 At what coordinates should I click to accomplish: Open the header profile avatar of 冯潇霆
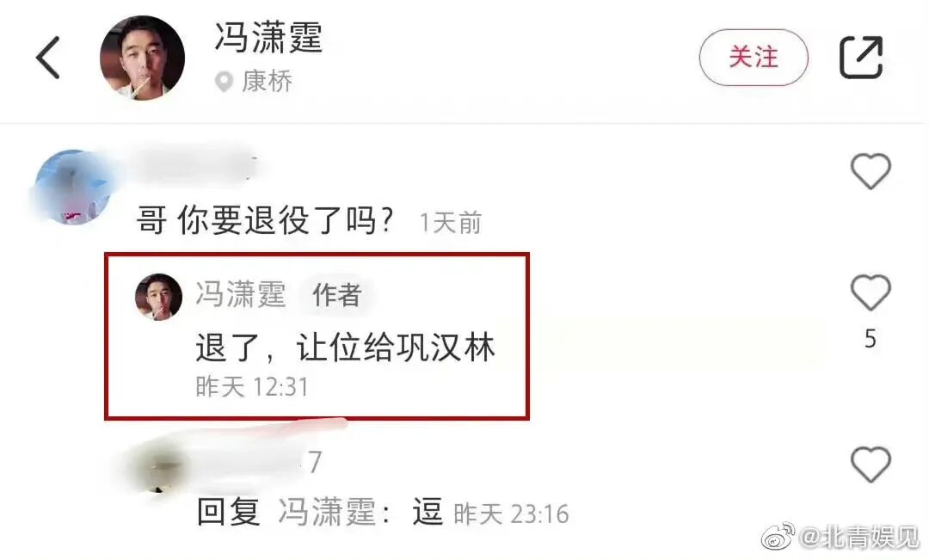142,58
